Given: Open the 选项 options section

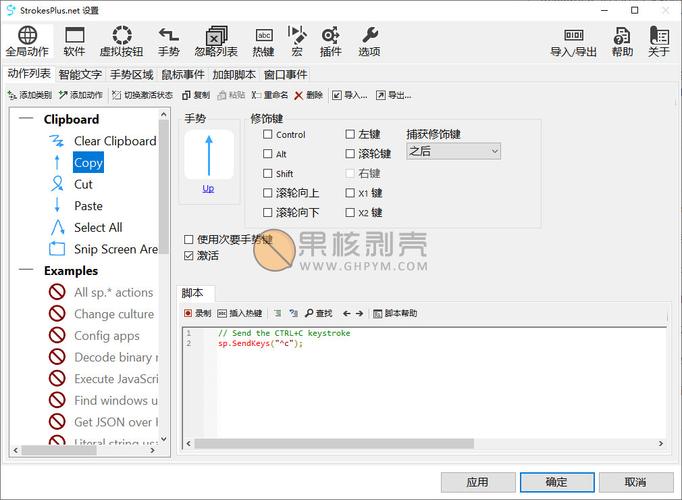Looking at the screenshot, I should 369,42.
